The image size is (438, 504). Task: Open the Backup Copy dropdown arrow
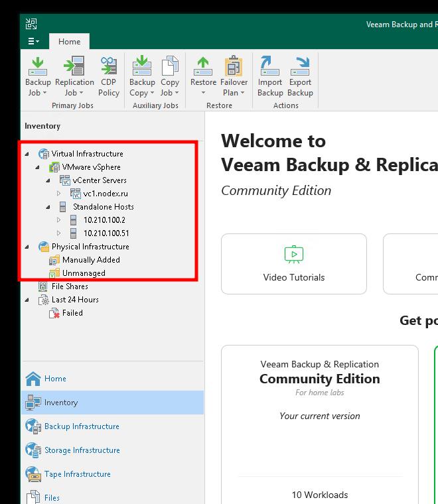152,93
